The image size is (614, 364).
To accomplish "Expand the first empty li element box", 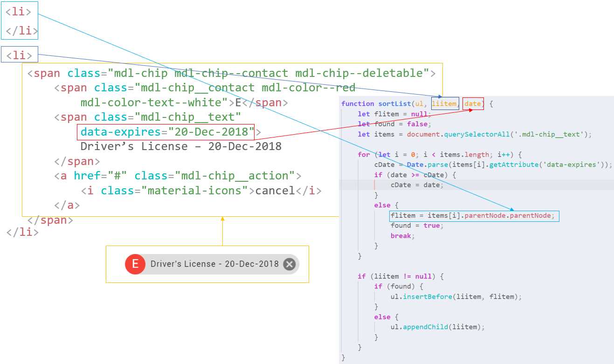I will pyautogui.click(x=20, y=20).
